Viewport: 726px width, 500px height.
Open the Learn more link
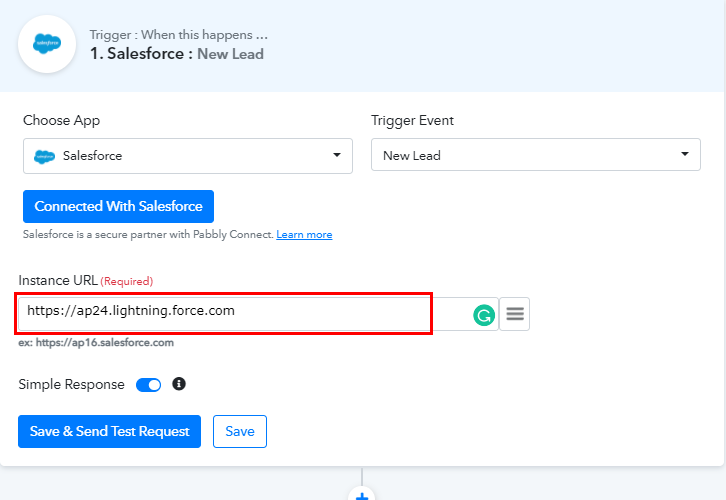coord(304,235)
